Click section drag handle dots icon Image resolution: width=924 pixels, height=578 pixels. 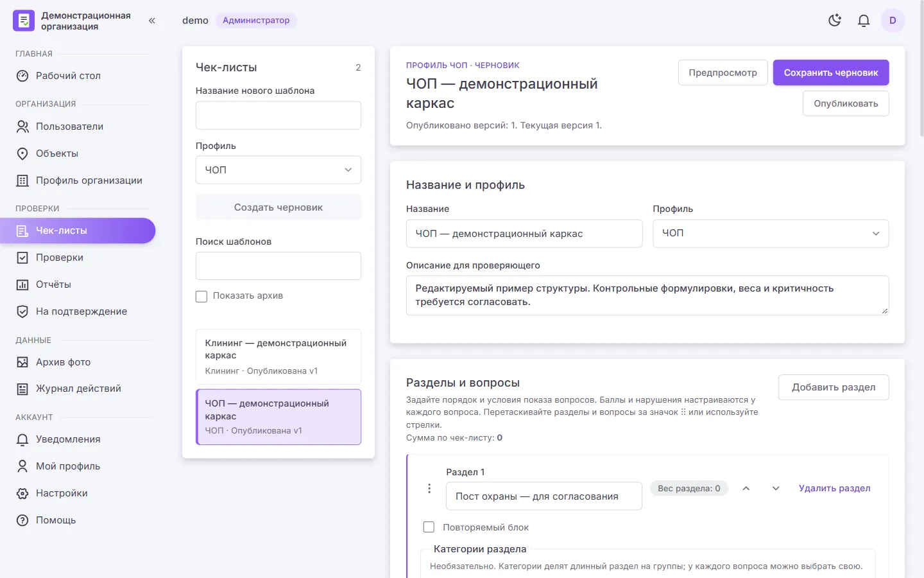pos(429,489)
